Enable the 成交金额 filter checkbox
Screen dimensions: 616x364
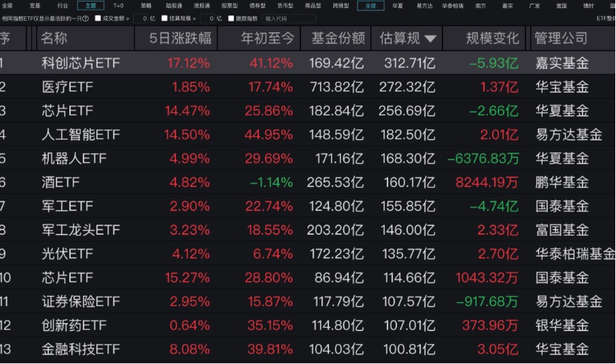[98, 18]
